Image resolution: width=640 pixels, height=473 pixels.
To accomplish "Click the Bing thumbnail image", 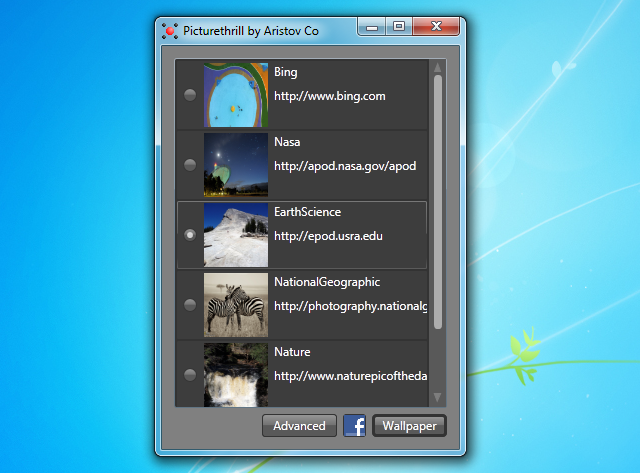I will (x=235, y=95).
